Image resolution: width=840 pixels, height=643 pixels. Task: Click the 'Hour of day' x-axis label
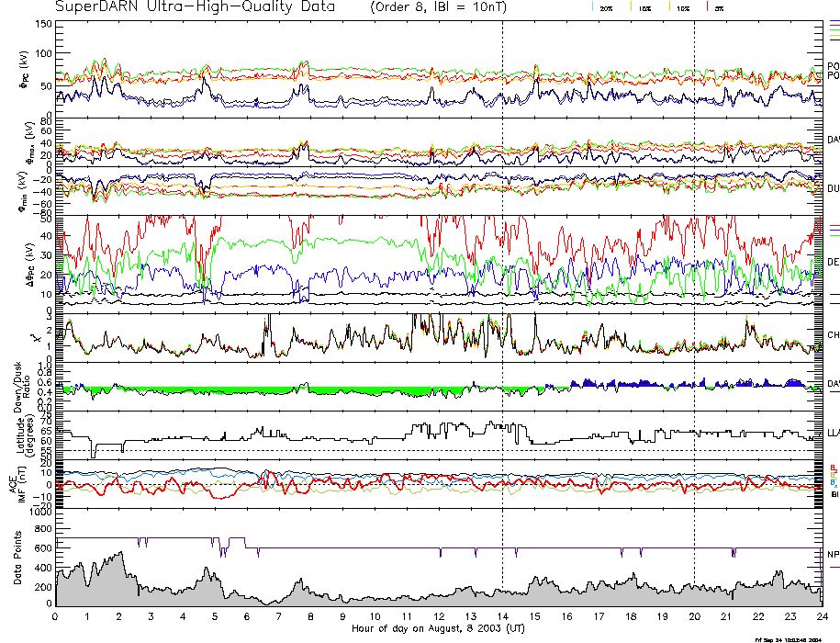click(x=439, y=629)
